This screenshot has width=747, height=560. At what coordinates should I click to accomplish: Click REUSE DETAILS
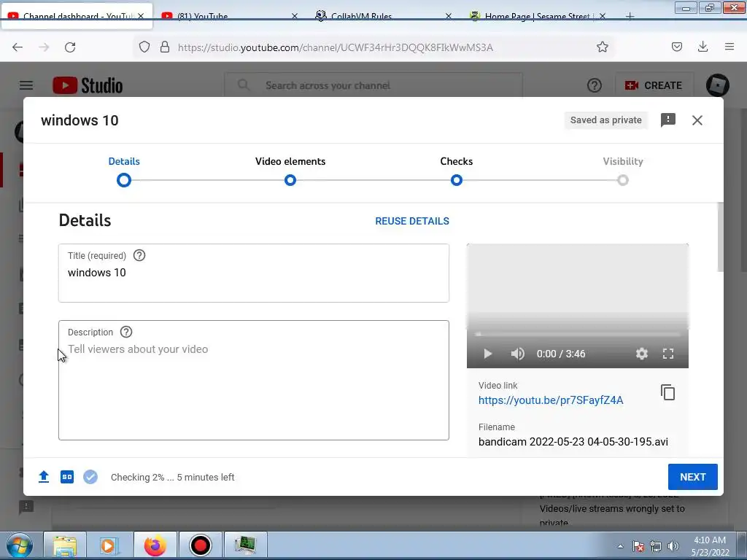tap(412, 221)
